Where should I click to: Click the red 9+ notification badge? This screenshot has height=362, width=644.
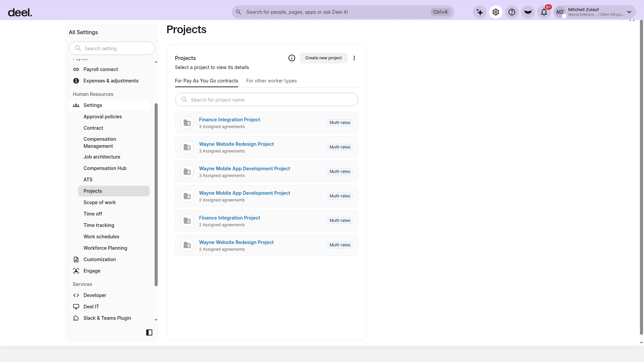(548, 7)
